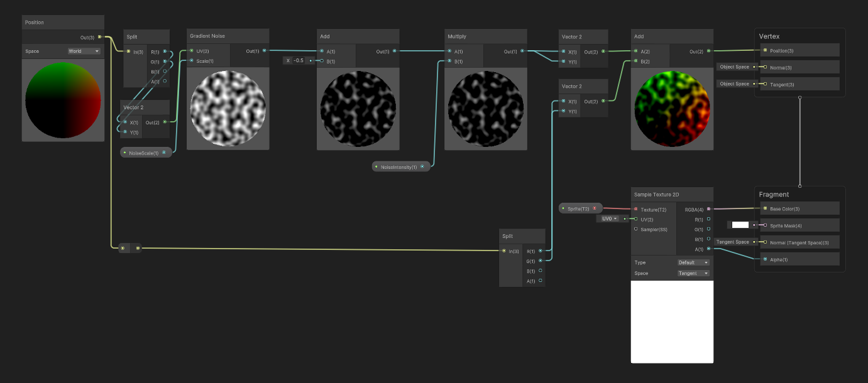The height and width of the screenshot is (383, 868).
Task: Click Sample Texture 2D G(1) output port
Action: point(709,229)
